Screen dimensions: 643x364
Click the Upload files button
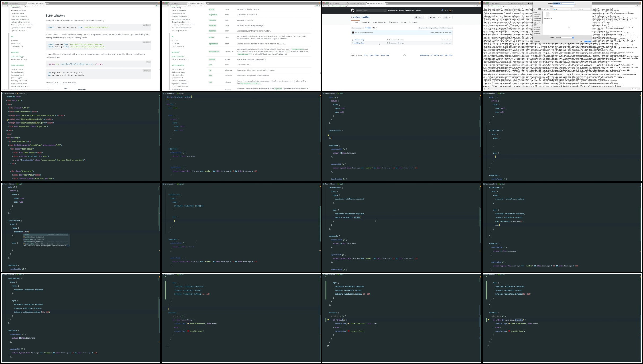[434, 28]
